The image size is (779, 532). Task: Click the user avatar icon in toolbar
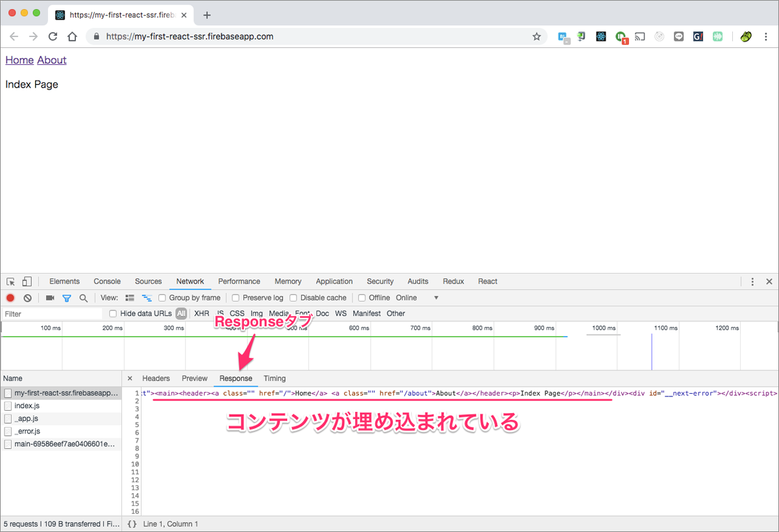coord(747,37)
